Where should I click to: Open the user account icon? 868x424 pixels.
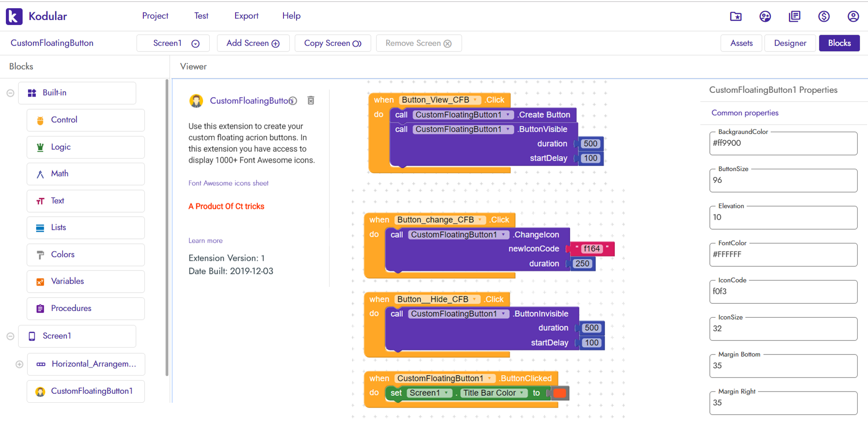coord(853,16)
